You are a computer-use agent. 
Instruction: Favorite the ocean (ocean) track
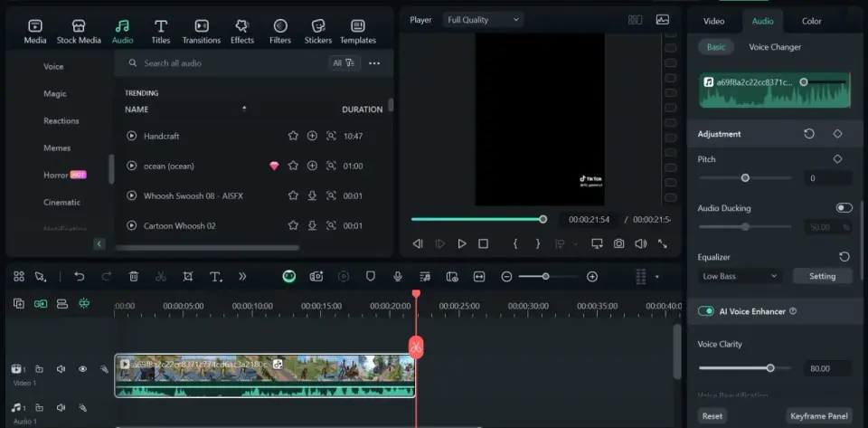[x=293, y=166]
